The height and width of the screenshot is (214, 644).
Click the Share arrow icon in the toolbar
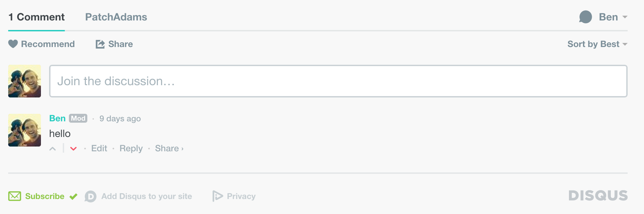tap(100, 44)
